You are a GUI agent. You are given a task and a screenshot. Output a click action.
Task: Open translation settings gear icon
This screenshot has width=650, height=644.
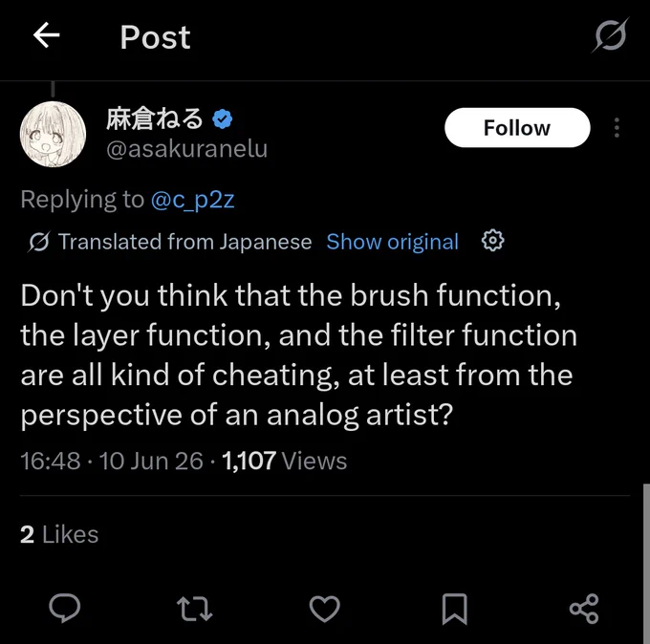(493, 241)
